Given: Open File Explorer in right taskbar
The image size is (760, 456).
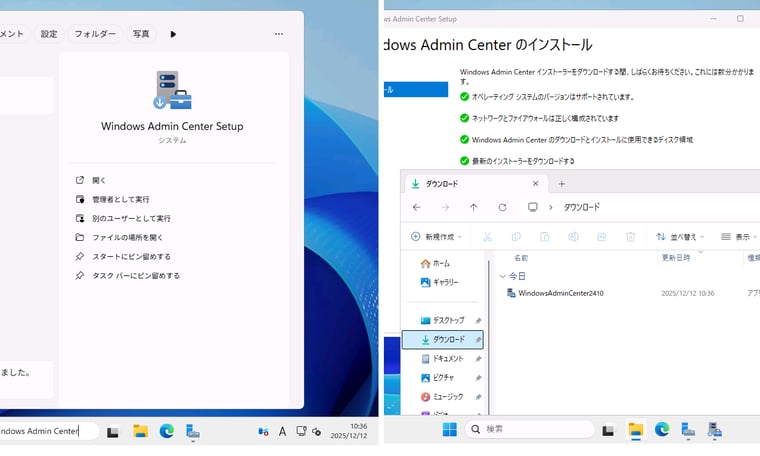Looking at the screenshot, I should click(635, 430).
